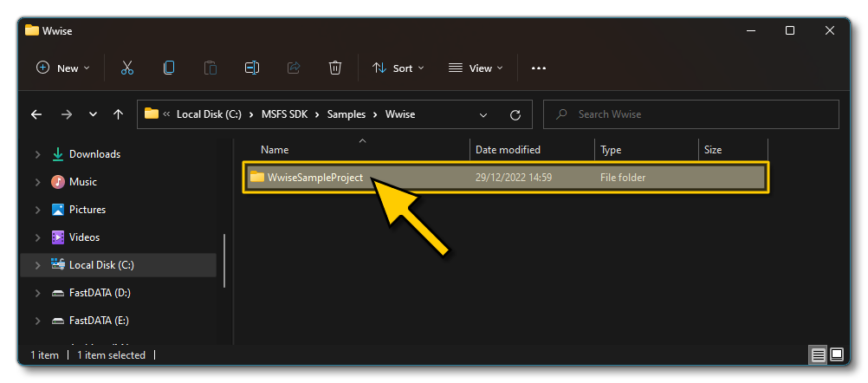
Task: Select Downloads in the navigation pane
Action: (x=94, y=154)
